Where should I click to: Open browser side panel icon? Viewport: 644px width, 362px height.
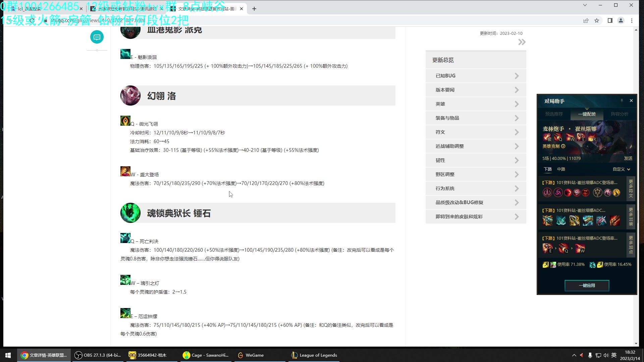pos(610,20)
